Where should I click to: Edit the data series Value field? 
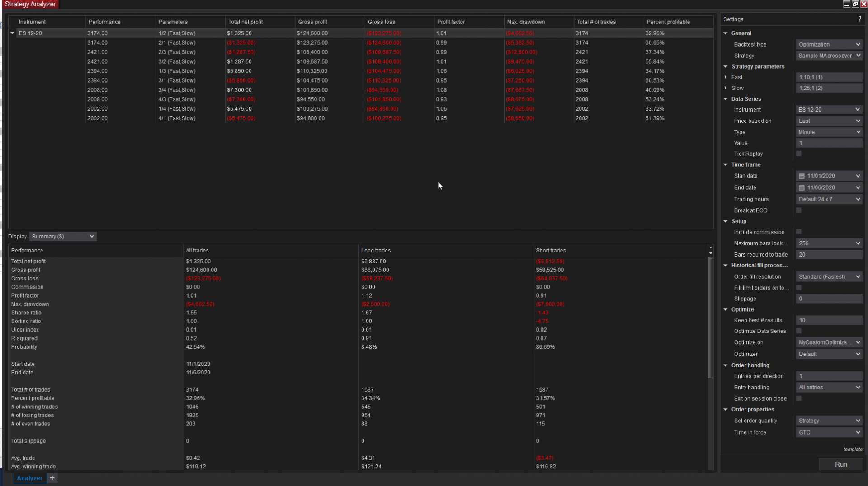point(829,143)
